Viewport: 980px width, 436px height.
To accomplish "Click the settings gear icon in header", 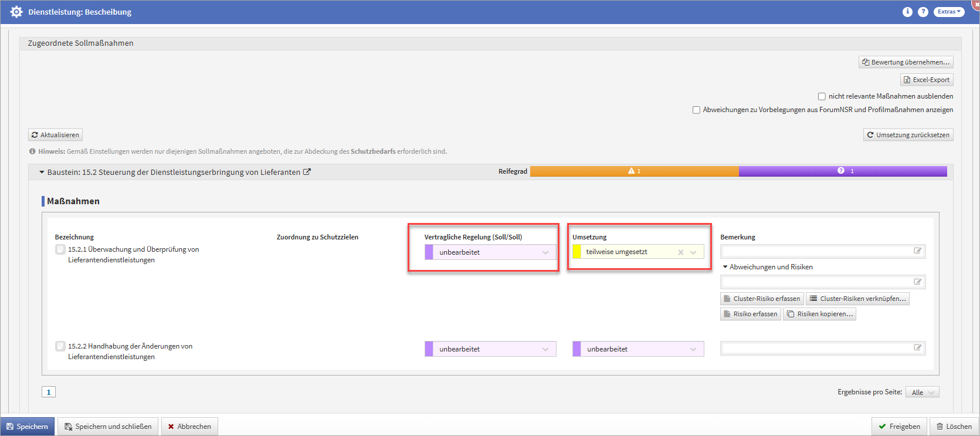I will pos(16,12).
